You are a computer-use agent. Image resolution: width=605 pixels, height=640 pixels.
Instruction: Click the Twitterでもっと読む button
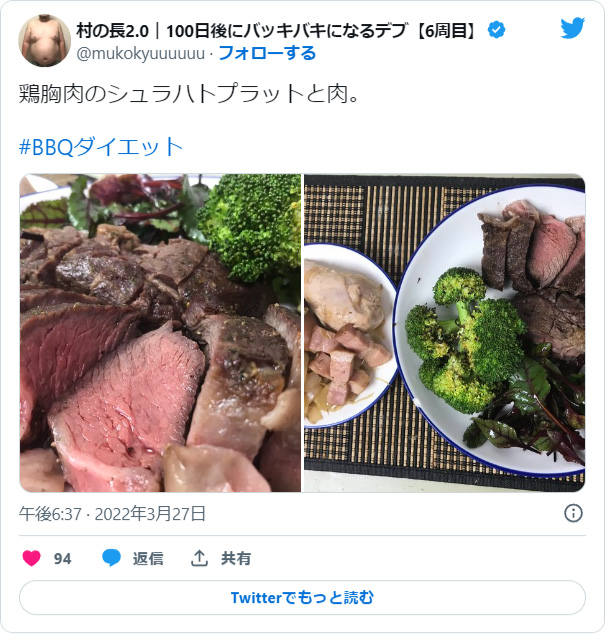click(x=302, y=598)
